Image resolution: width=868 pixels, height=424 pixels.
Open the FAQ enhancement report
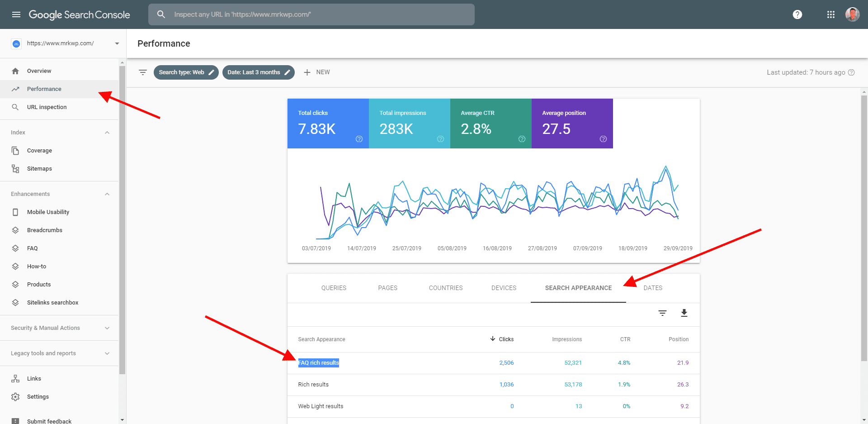[x=59, y=248]
